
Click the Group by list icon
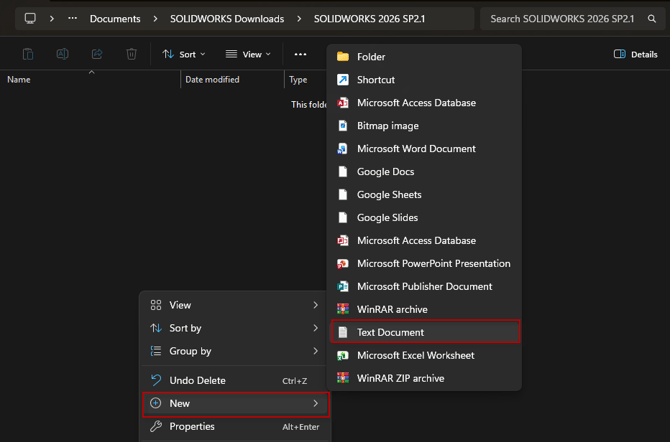pos(156,351)
